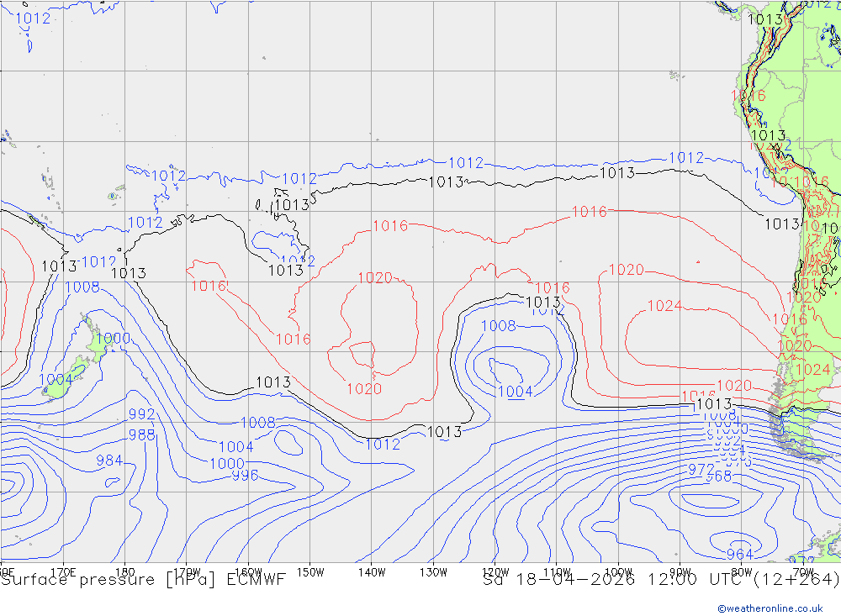Click the red 1024 label over the ocean
This screenshot has height=616, width=841.
pos(664,306)
